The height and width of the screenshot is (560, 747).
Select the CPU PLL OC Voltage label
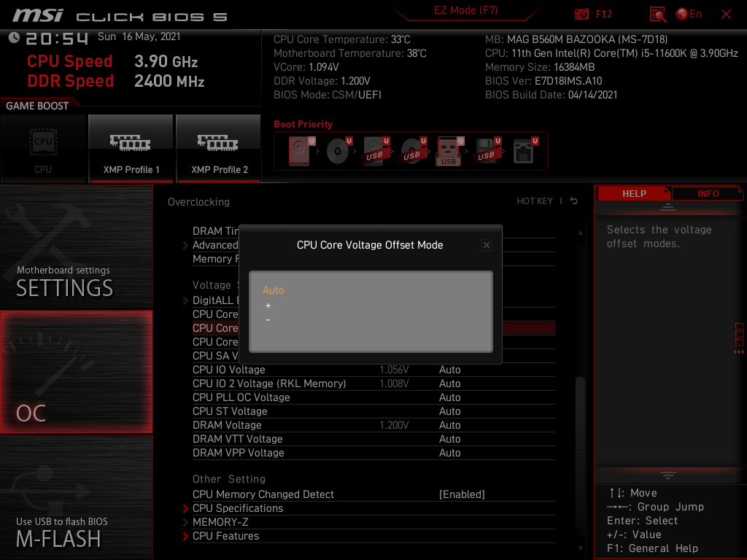coord(241,397)
